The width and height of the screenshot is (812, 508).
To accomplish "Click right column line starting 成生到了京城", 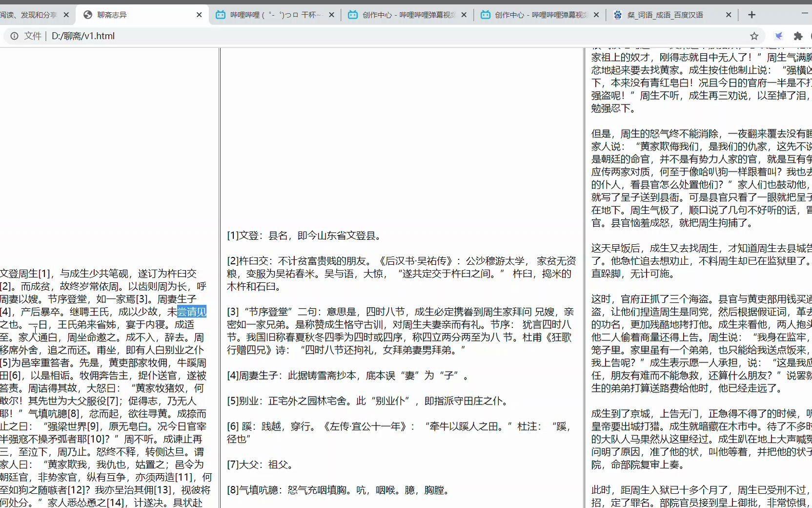I will click(x=701, y=414).
